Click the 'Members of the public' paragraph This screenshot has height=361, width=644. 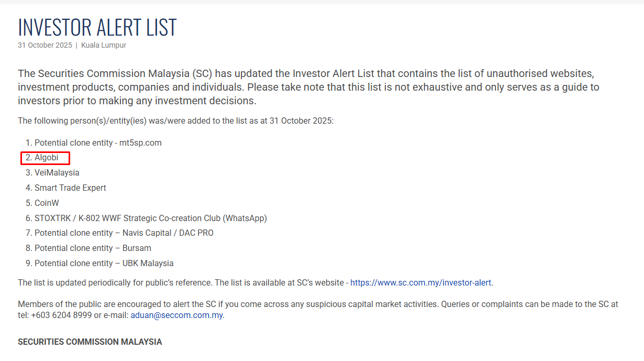point(318,310)
